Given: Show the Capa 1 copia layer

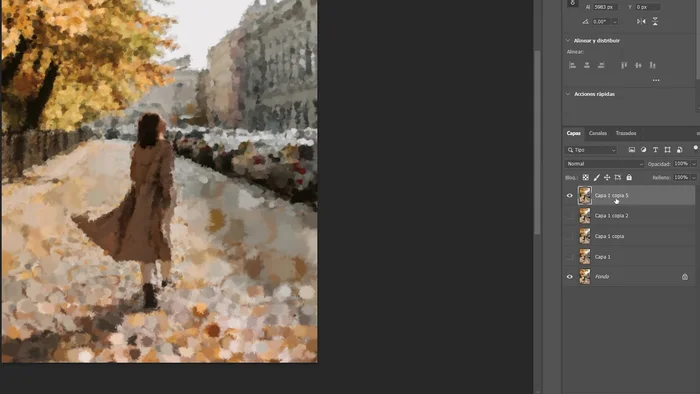Looking at the screenshot, I should [x=570, y=236].
